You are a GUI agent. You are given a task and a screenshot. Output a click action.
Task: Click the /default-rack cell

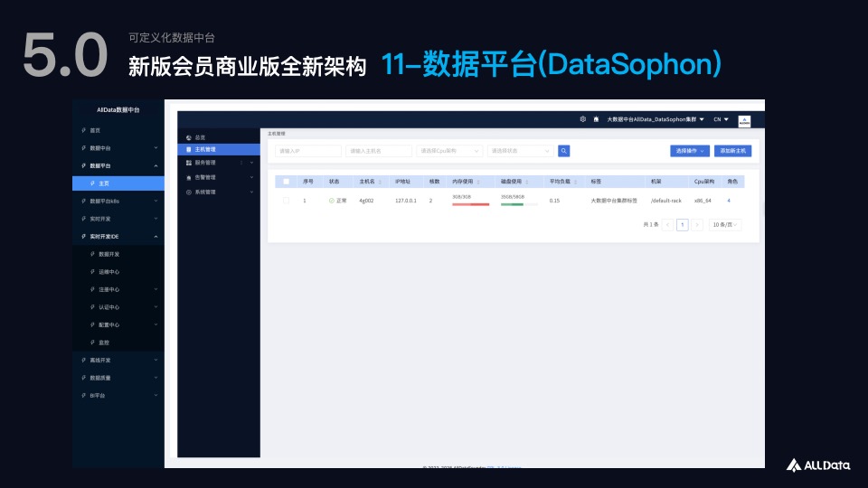click(666, 201)
